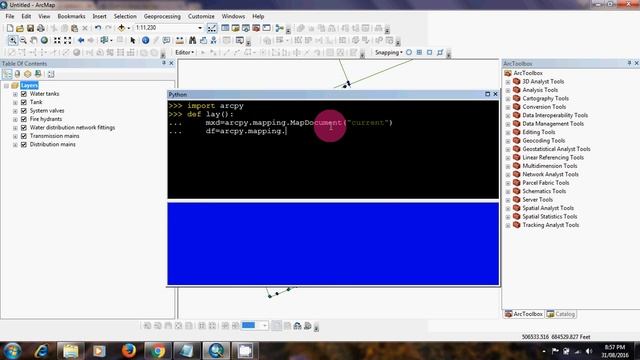Screen dimensions: 640x360
Task: Click the Windows Start button
Action: tap(12, 351)
